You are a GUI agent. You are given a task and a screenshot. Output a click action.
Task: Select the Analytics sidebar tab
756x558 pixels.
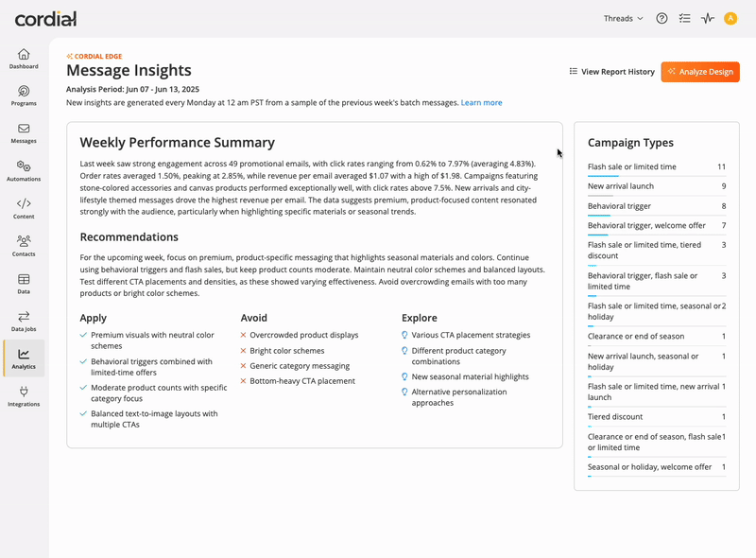coord(24,358)
